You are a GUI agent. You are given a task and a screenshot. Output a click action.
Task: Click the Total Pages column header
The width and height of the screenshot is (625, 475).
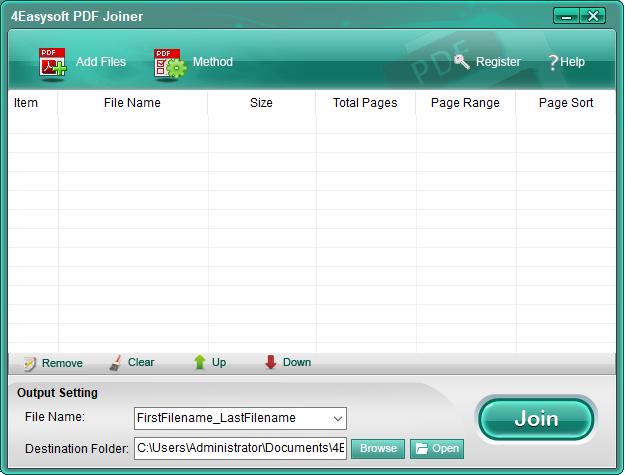click(x=365, y=103)
